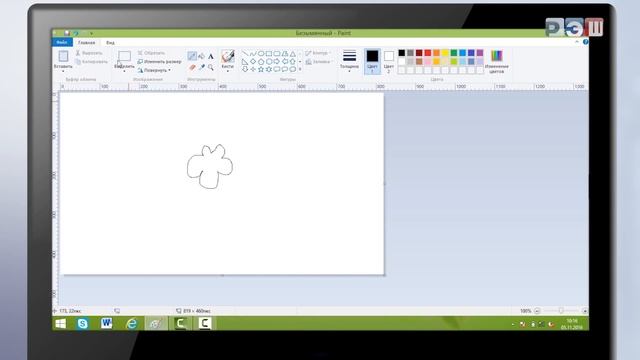The width and height of the screenshot is (640, 360).
Task: Open the blue File menu tab
Action: pos(62,42)
